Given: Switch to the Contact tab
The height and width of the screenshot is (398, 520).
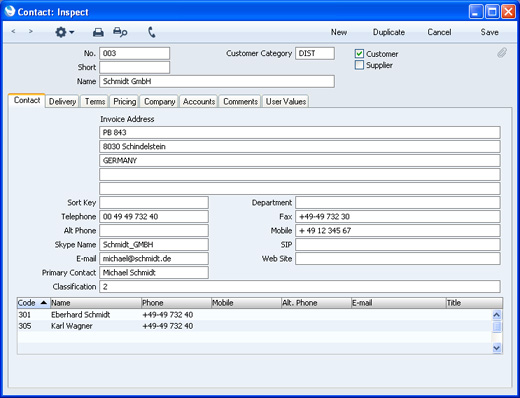Looking at the screenshot, I should pyautogui.click(x=27, y=100).
